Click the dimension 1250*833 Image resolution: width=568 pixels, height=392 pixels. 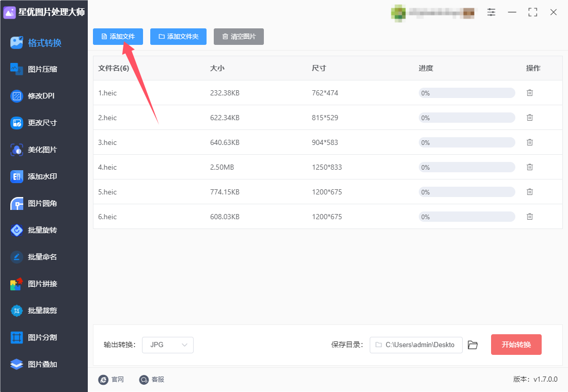tap(327, 167)
